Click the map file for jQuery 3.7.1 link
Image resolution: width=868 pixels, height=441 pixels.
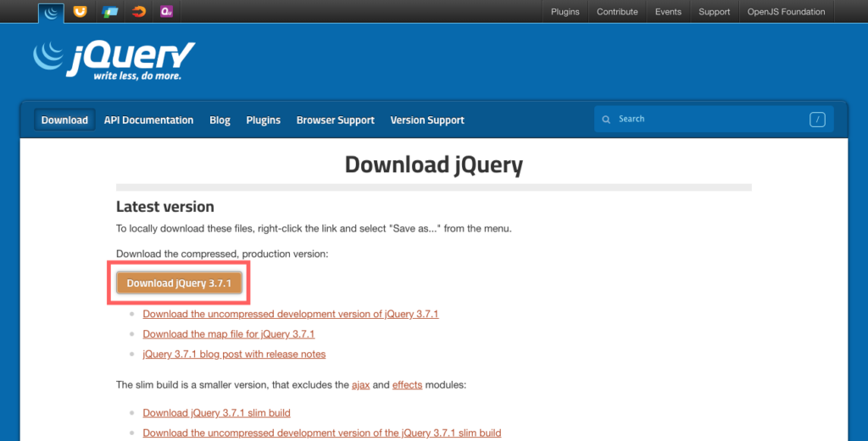[229, 334]
